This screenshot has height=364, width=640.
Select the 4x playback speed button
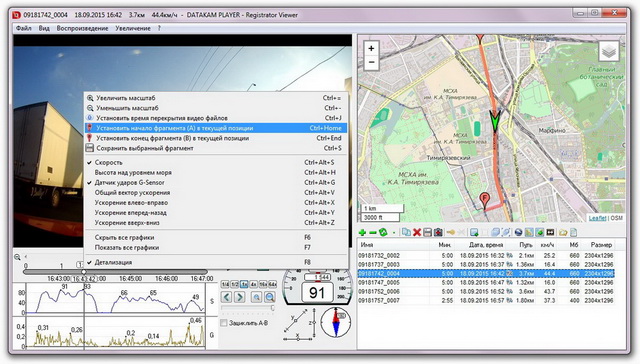tap(253, 284)
